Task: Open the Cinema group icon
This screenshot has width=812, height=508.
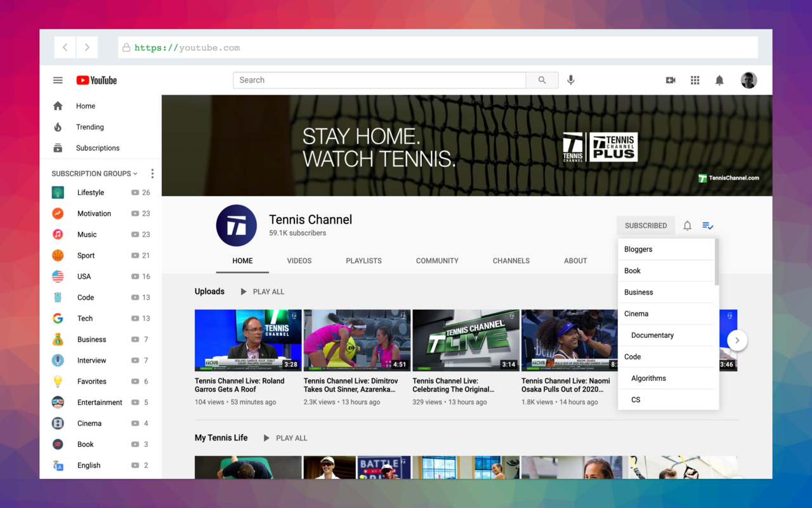Action: click(x=58, y=423)
